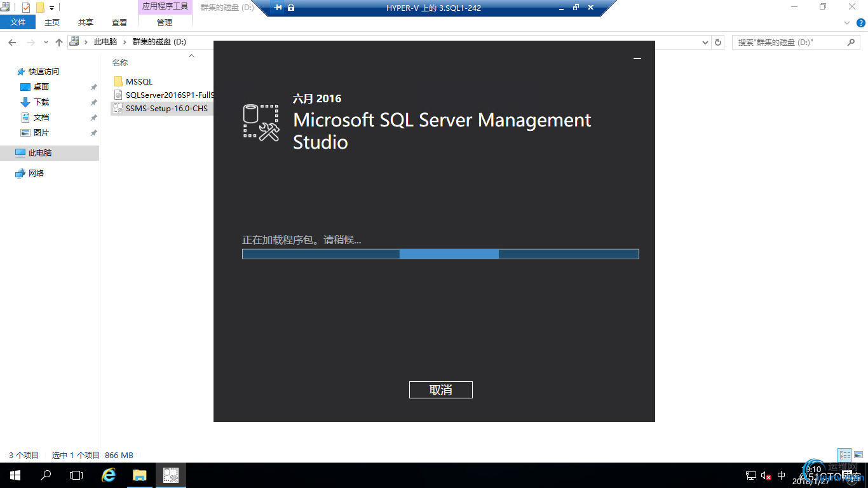Open network status tray icon
Image resolution: width=868 pixels, height=488 pixels.
point(751,476)
